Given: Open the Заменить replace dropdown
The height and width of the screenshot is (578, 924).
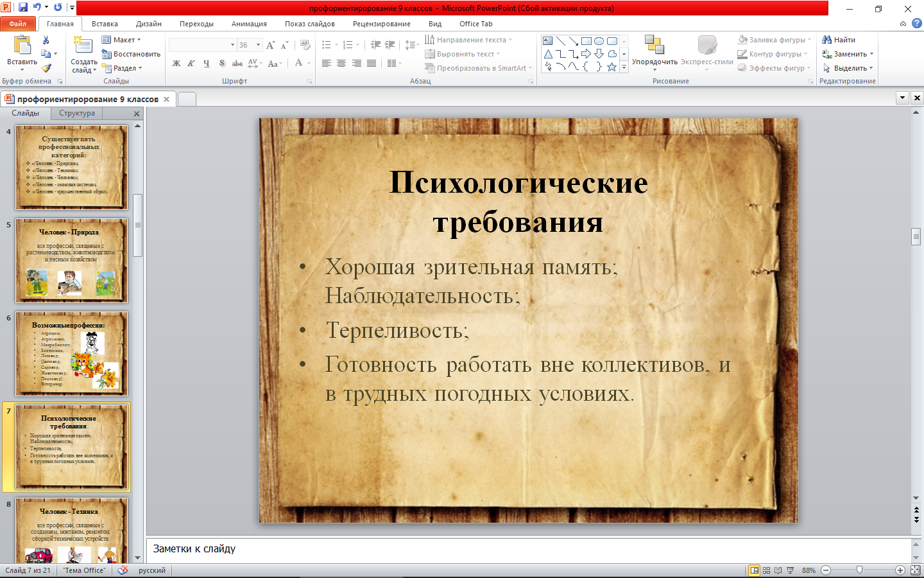Looking at the screenshot, I should tap(848, 54).
